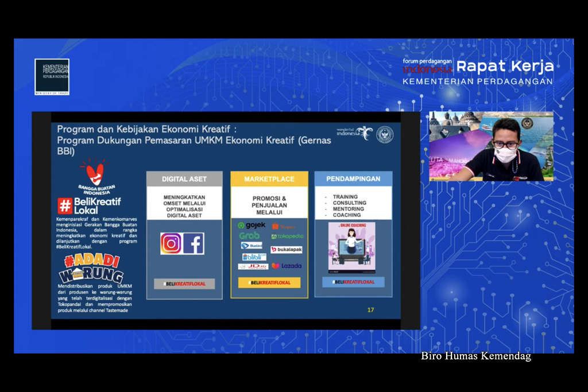The width and height of the screenshot is (588, 392).
Task: Click the "COACHING" bullet item
Action: (x=347, y=215)
